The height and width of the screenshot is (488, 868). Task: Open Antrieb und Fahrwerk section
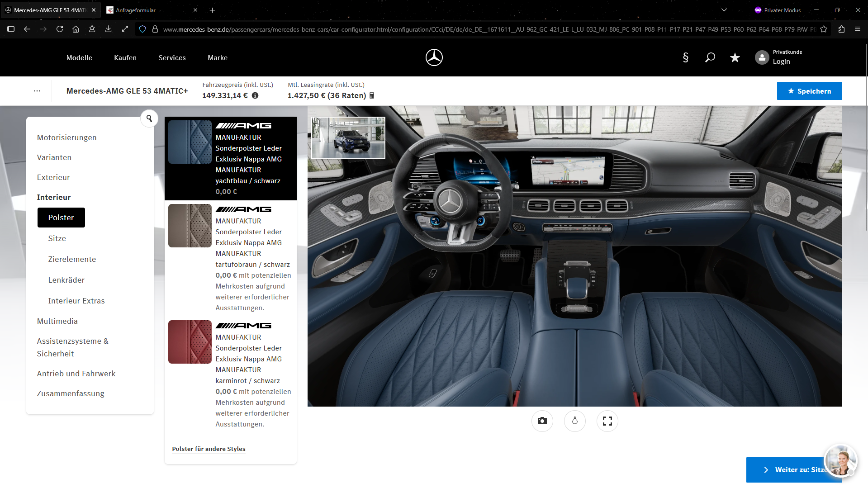76,374
